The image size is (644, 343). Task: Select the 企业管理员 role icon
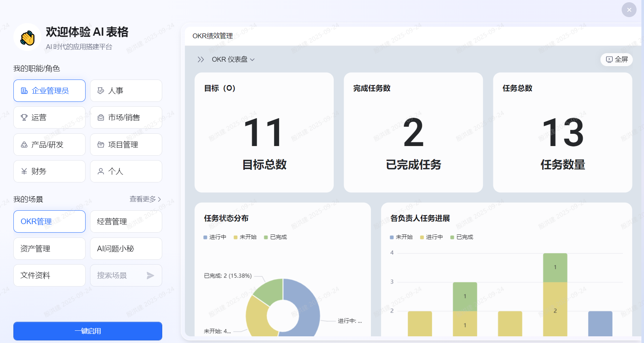24,90
